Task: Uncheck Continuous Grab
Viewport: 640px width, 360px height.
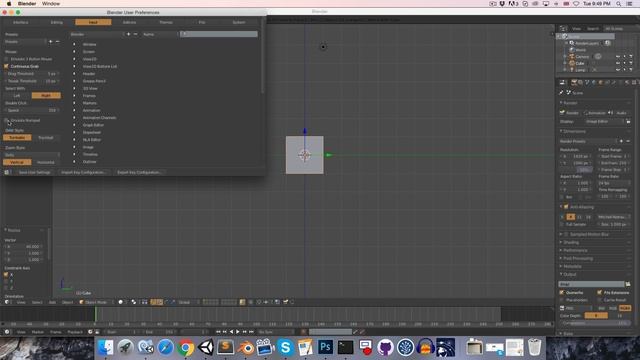Action: (6, 66)
